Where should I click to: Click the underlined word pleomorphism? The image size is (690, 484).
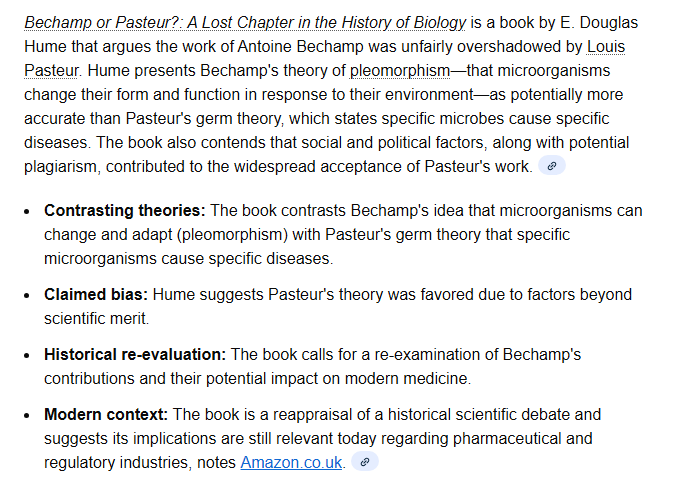[396, 70]
